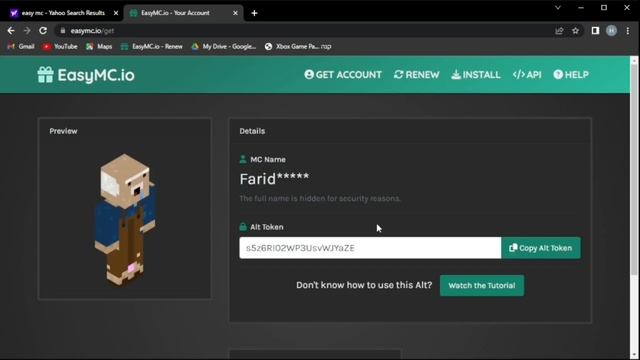The image size is (640, 360).
Task: Click the Copy Alt Token button
Action: pos(541,248)
